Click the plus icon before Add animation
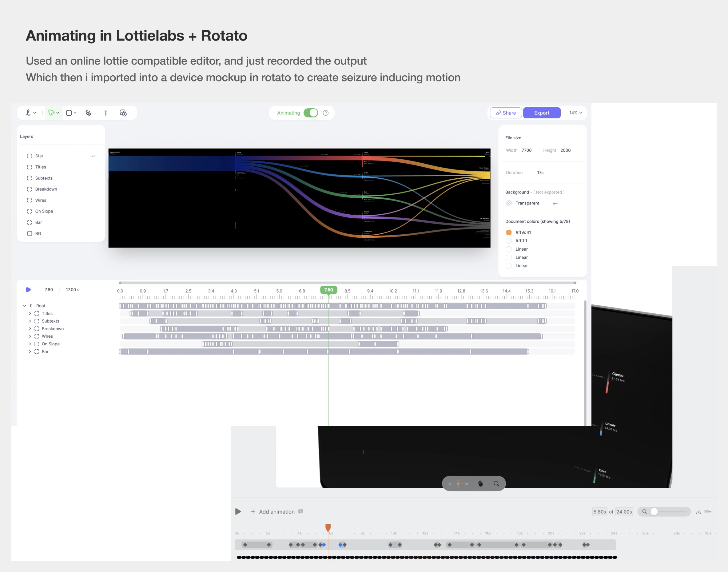Screen dimensions: 728x572 pos(253,512)
